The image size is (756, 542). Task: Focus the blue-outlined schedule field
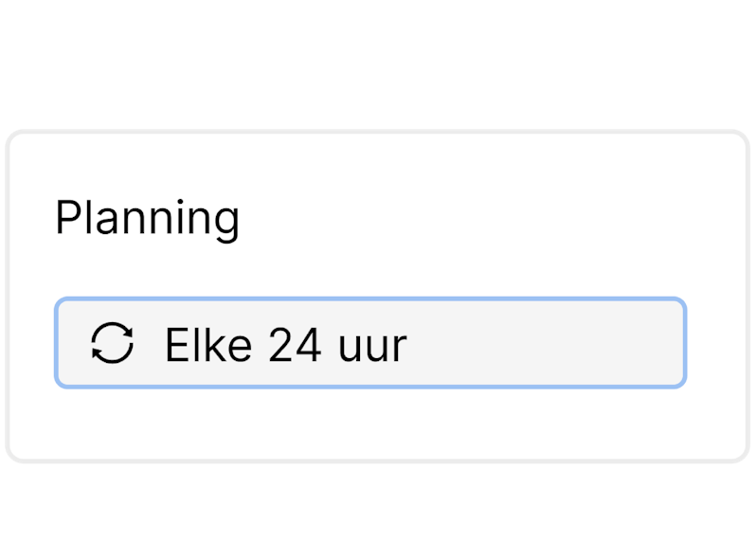click(369, 343)
